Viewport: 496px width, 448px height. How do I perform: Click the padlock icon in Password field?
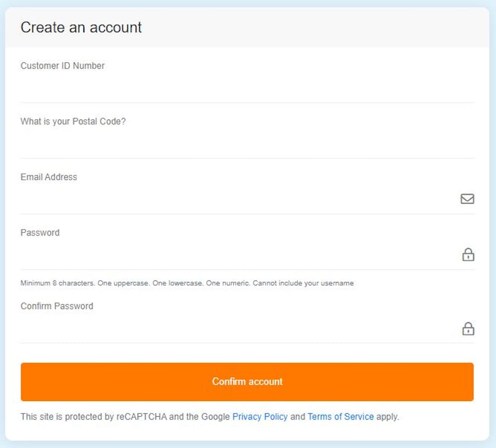[468, 255]
